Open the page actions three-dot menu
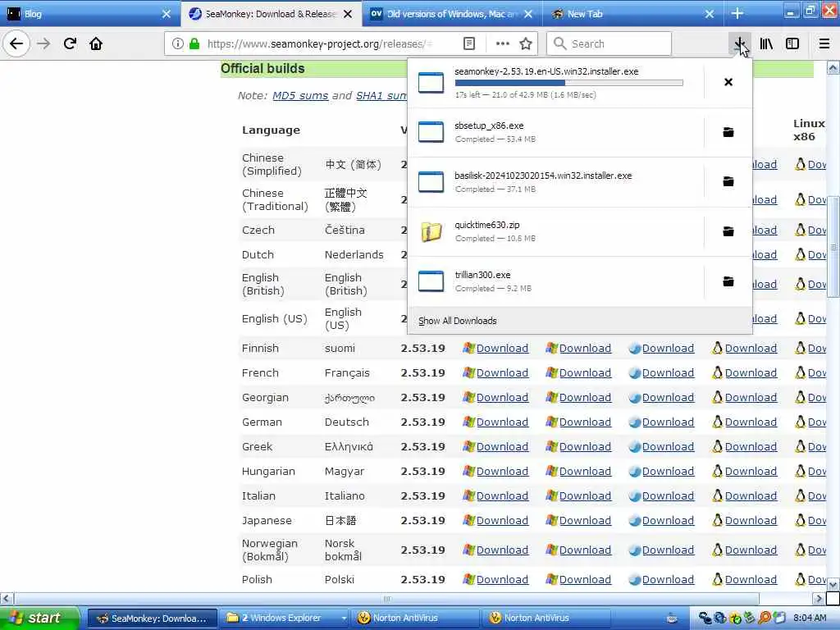The image size is (840, 630). (502, 43)
